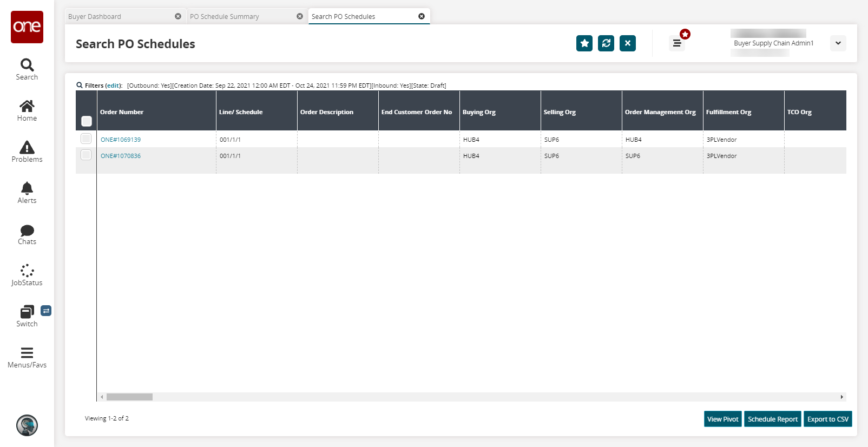
Task: Click the ONE logo icon
Action: (27, 27)
